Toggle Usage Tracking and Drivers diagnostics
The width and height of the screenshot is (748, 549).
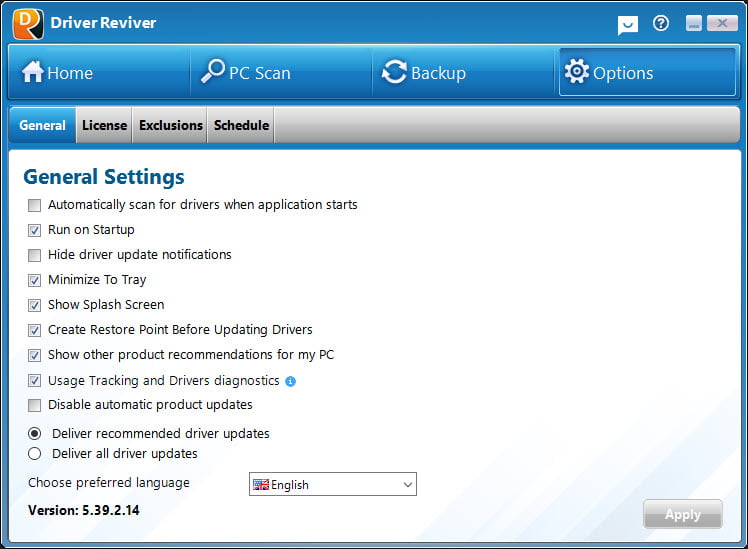[x=34, y=380]
